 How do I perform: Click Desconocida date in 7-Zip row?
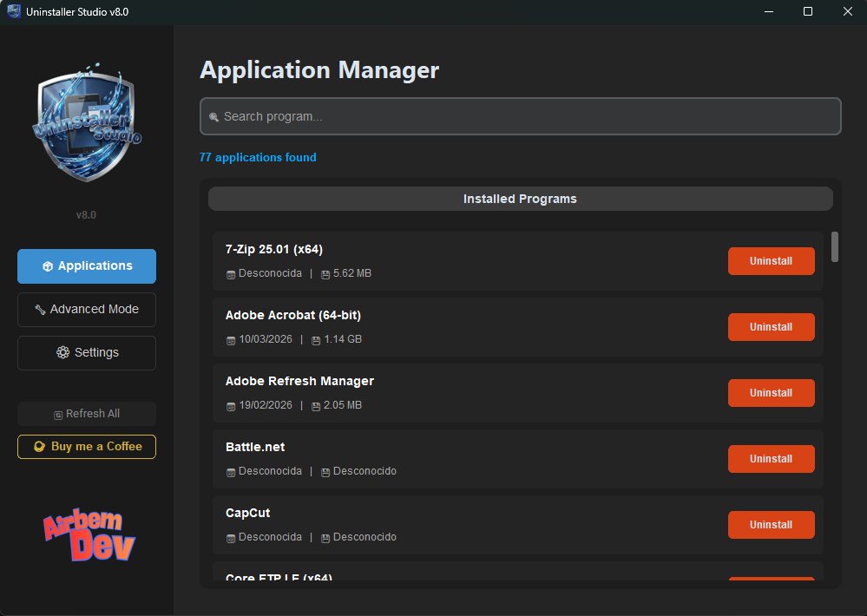click(270, 273)
